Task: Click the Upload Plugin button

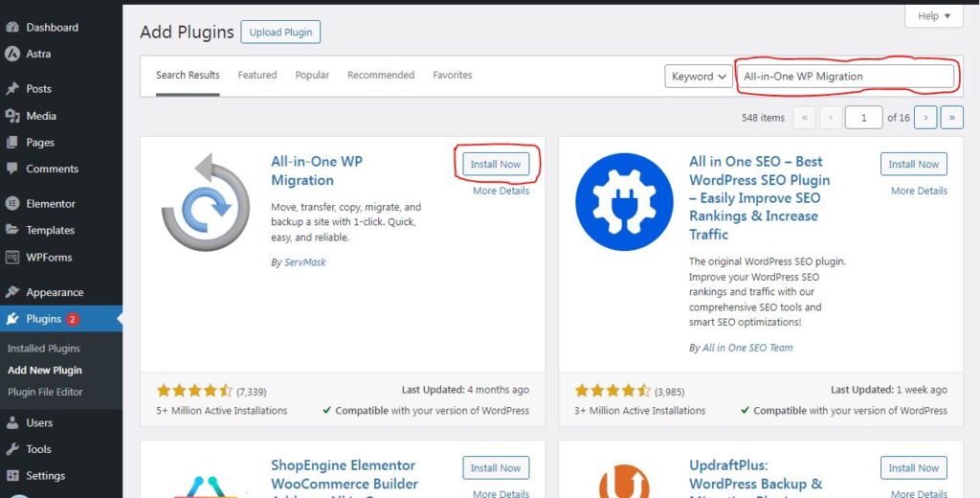Action: pyautogui.click(x=280, y=33)
